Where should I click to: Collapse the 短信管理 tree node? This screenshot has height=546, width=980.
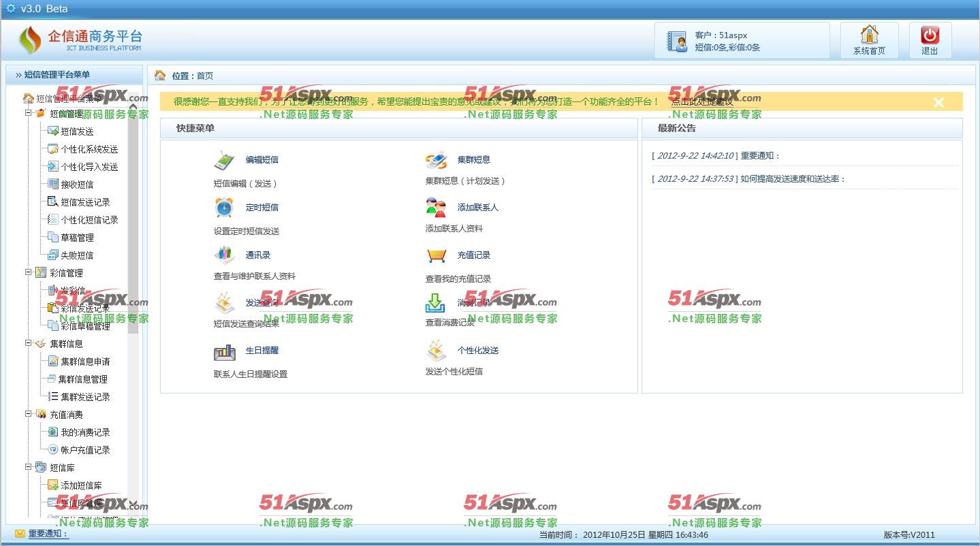29,113
